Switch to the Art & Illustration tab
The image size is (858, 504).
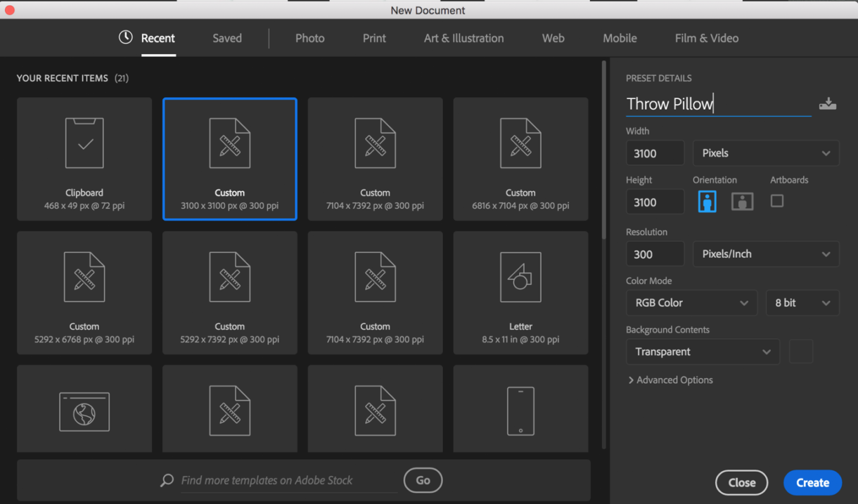pyautogui.click(x=463, y=39)
